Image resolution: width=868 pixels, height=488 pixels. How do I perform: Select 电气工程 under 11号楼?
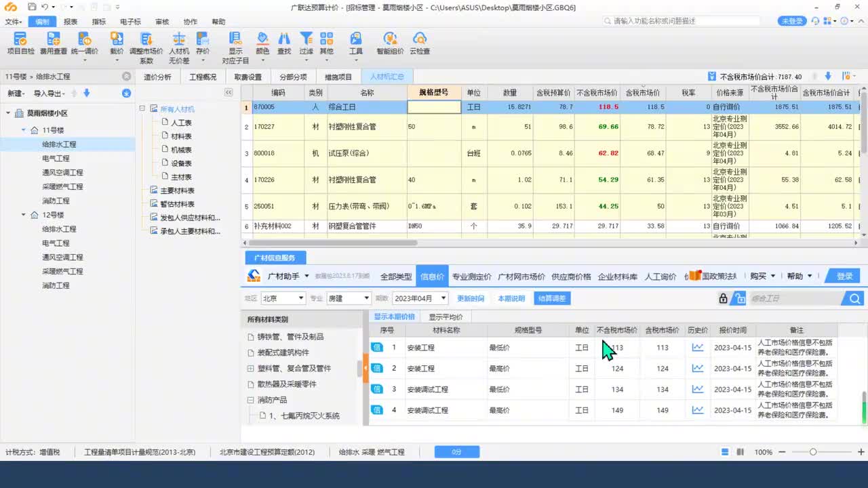click(56, 158)
